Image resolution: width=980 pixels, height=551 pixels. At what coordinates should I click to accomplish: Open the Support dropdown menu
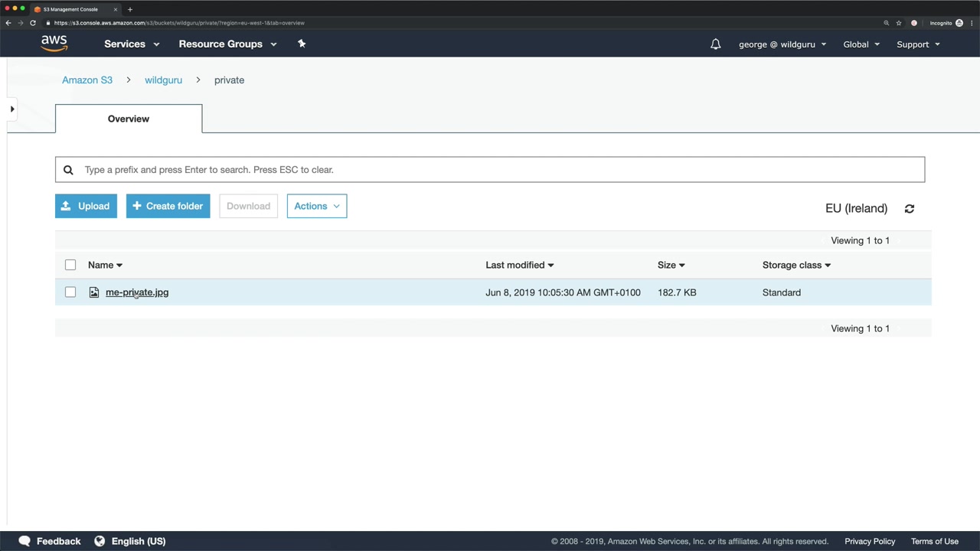pos(918,44)
